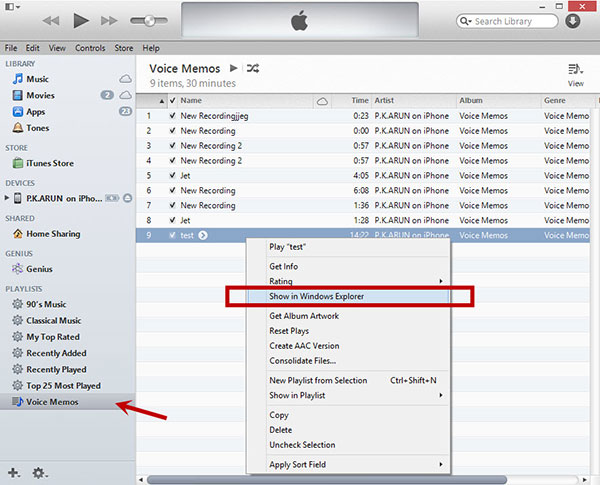Click the fast-forward next track button

click(109, 20)
